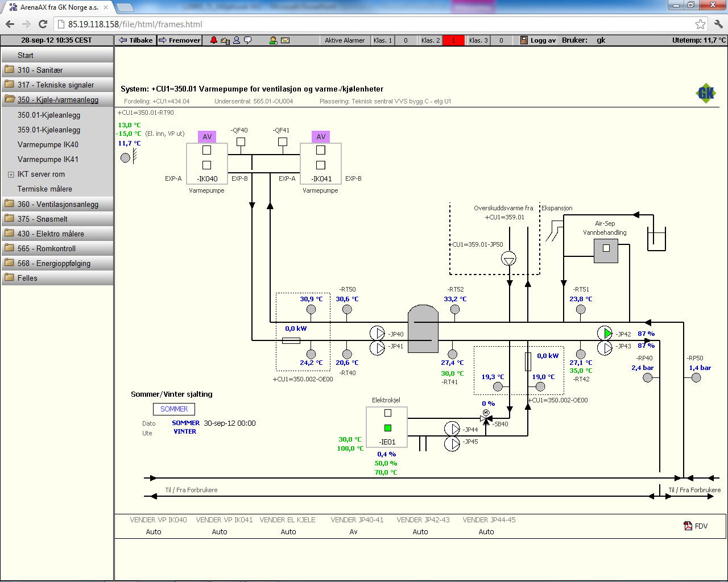This screenshot has width=728, height=582.
Task: Click the -RT52 sensor circle
Action: [x=455, y=310]
